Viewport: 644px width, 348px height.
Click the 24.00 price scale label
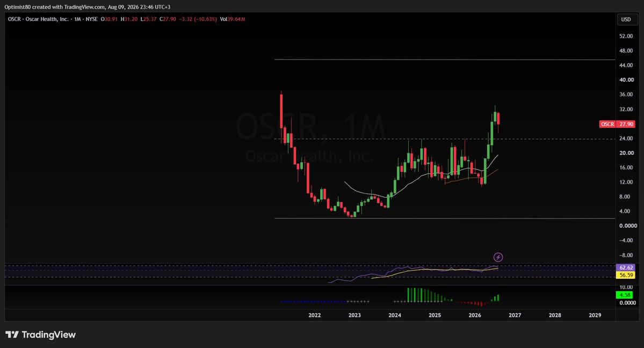tap(626, 139)
